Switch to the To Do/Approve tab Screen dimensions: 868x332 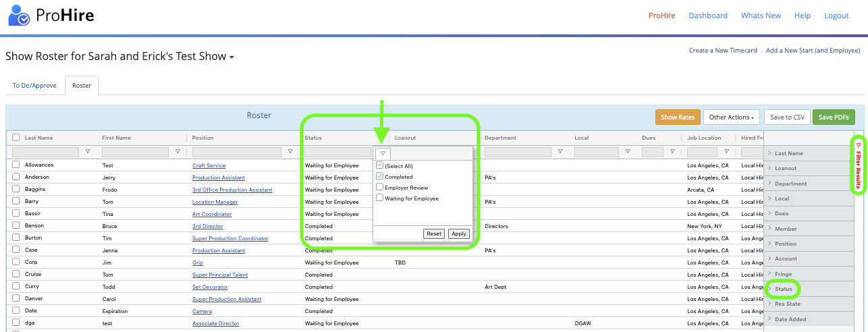(x=34, y=86)
